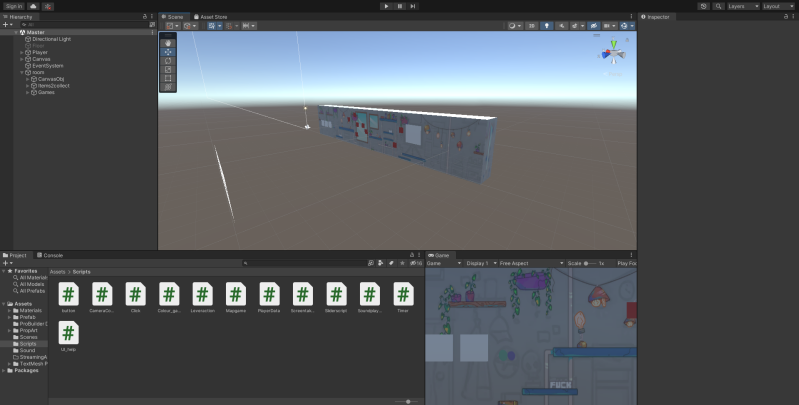
Task: Click the Step frame button
Action: [x=413, y=6]
